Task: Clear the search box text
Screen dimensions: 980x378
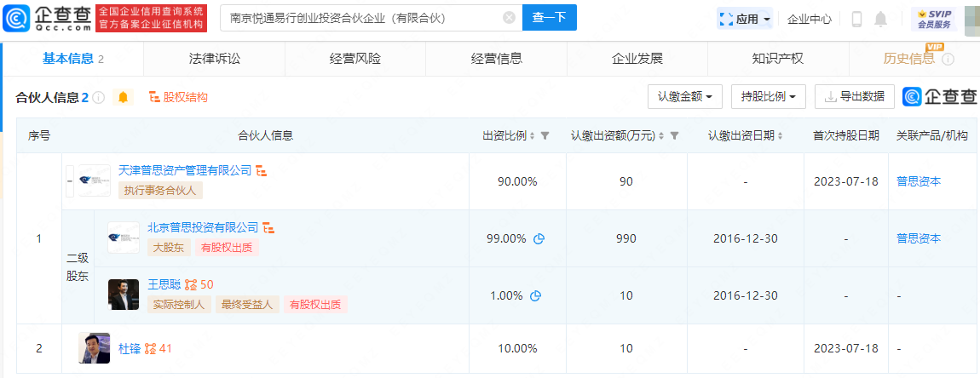Action: pyautogui.click(x=509, y=18)
